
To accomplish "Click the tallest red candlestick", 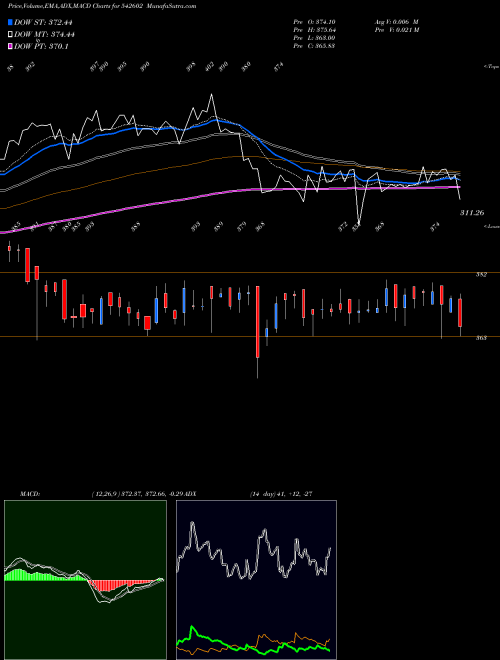I will [258, 322].
